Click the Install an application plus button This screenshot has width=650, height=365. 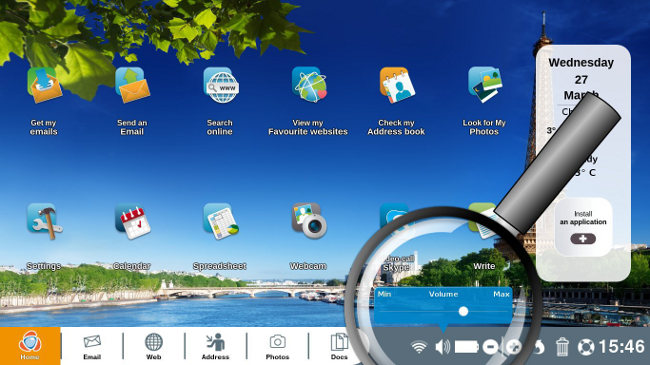coord(583,239)
